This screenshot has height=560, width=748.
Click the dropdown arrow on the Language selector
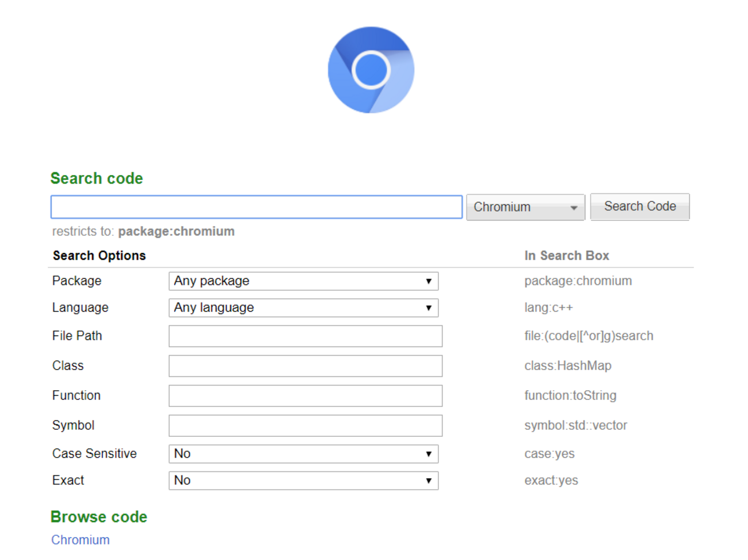(x=429, y=308)
